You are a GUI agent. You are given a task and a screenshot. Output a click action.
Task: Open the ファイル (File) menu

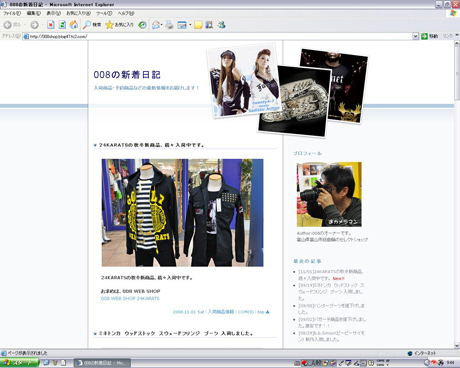(x=12, y=13)
